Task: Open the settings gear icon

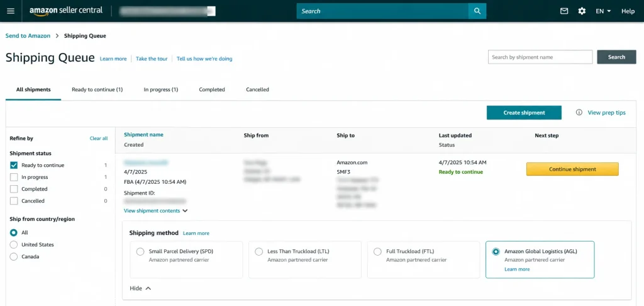Action: pos(582,11)
